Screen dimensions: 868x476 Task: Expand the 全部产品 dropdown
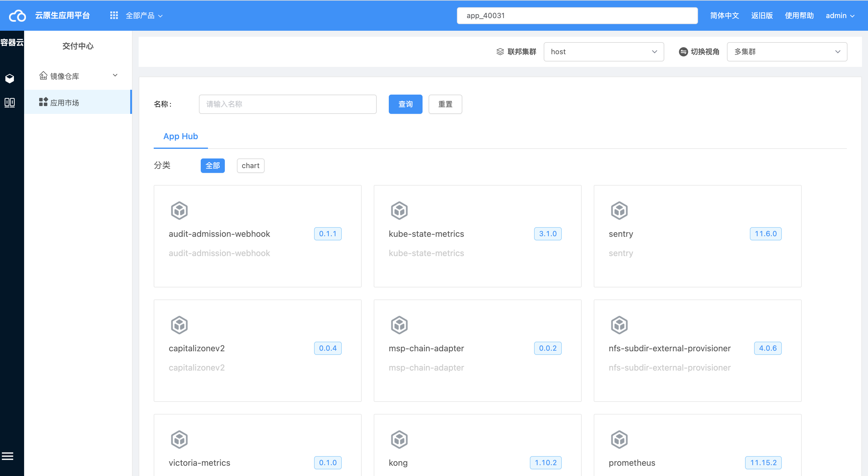tap(144, 15)
